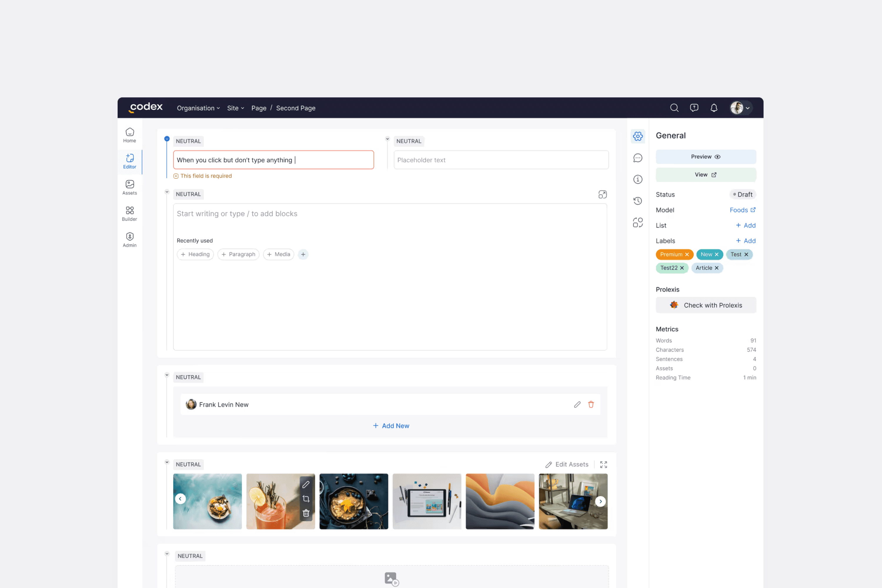
Task: Edit Frank Levin New with pencil icon
Action: (x=577, y=404)
